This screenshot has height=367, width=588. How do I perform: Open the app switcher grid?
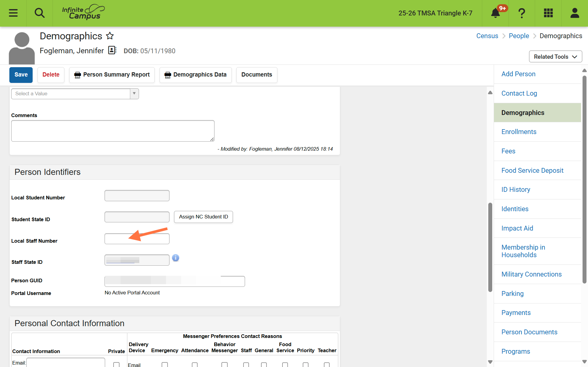point(548,13)
